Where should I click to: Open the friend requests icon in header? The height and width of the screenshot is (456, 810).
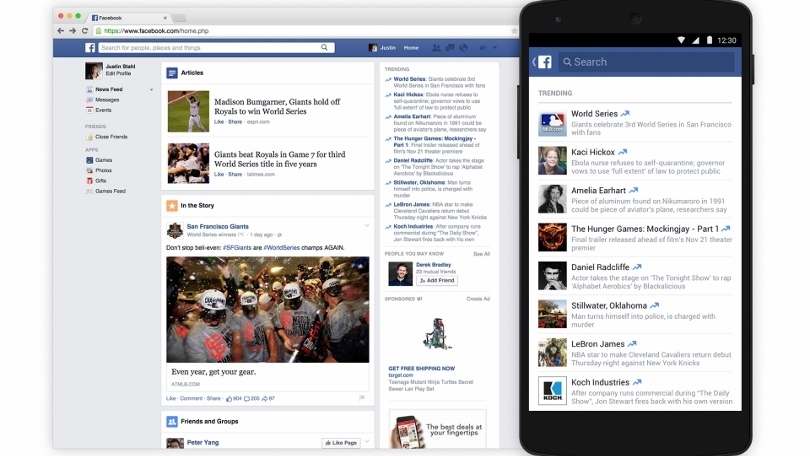pyautogui.click(x=436, y=47)
